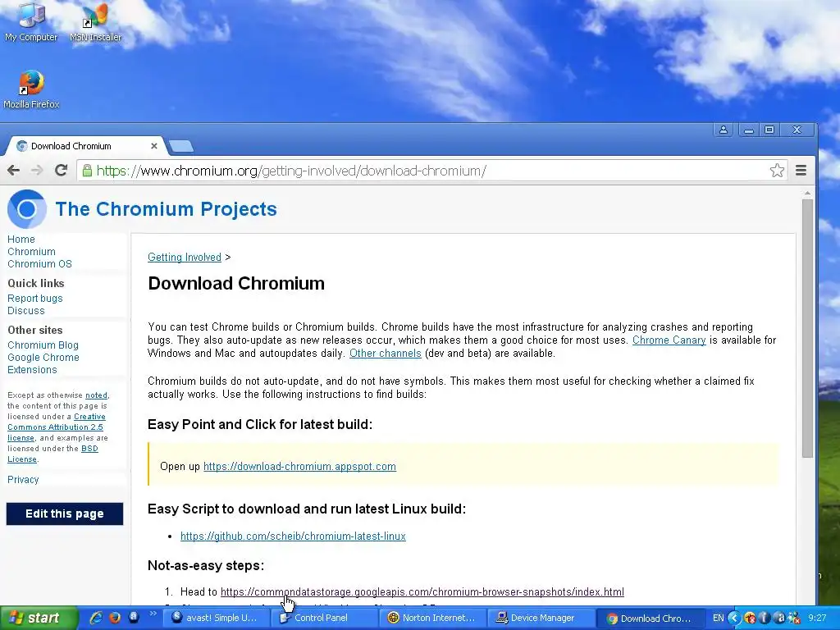Click the browser Back arrow
Screen dimensions: 840x630
[13, 171]
